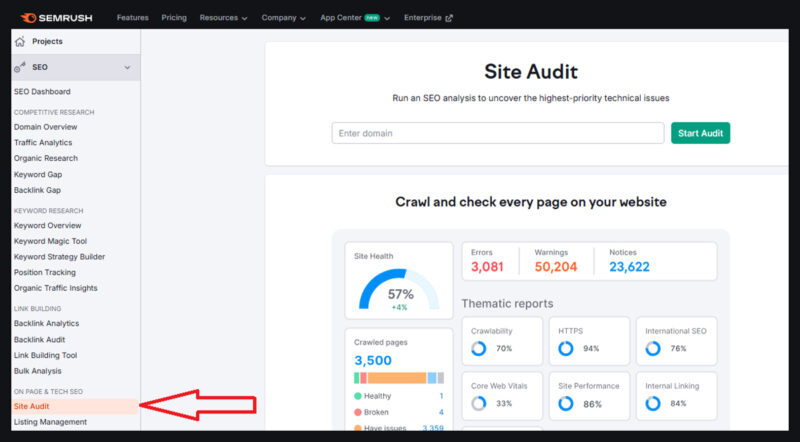Select Domain Overview in sidebar
This screenshot has width=800, height=442.
tap(45, 127)
